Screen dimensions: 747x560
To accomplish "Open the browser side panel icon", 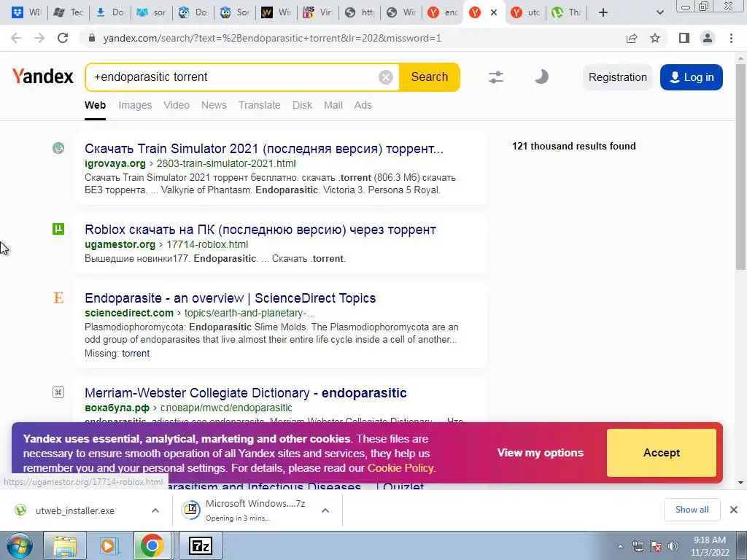I will tap(684, 38).
